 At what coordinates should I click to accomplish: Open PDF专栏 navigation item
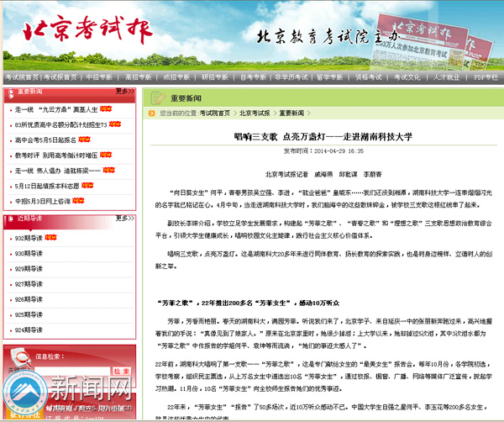(486, 77)
